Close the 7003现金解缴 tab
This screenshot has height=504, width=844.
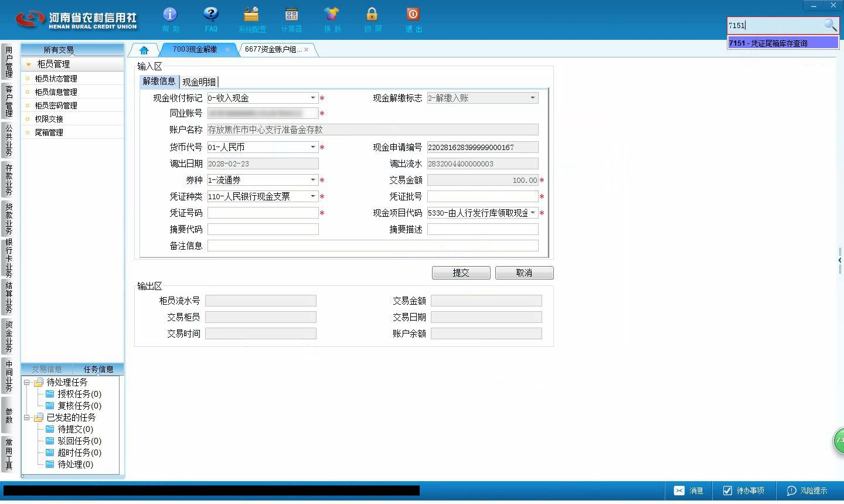click(x=227, y=50)
